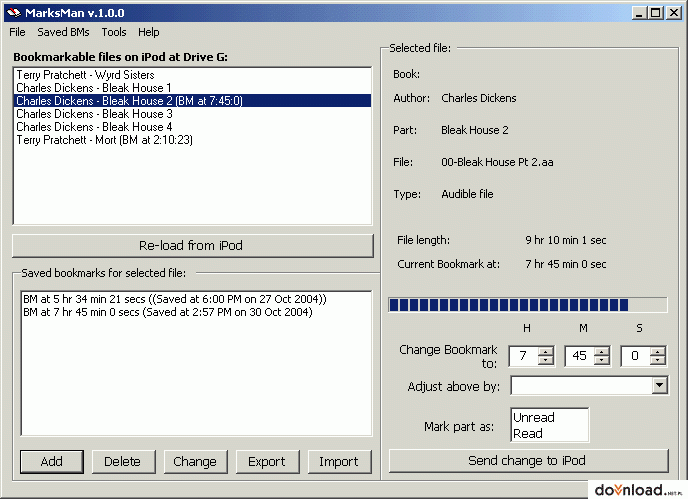Viewport: 688px width, 499px height.
Task: Close the MarksMan window
Action: (x=674, y=13)
